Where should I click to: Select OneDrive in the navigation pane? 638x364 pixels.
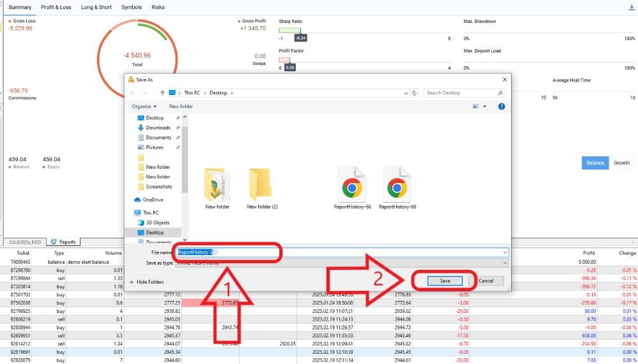tap(152, 200)
